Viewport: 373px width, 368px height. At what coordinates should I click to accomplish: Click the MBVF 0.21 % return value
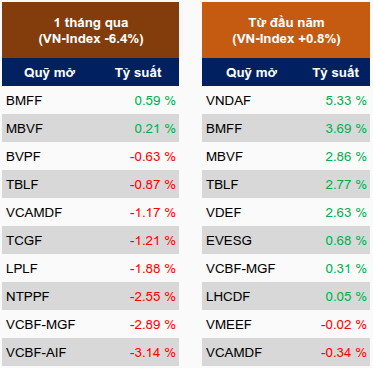click(155, 128)
